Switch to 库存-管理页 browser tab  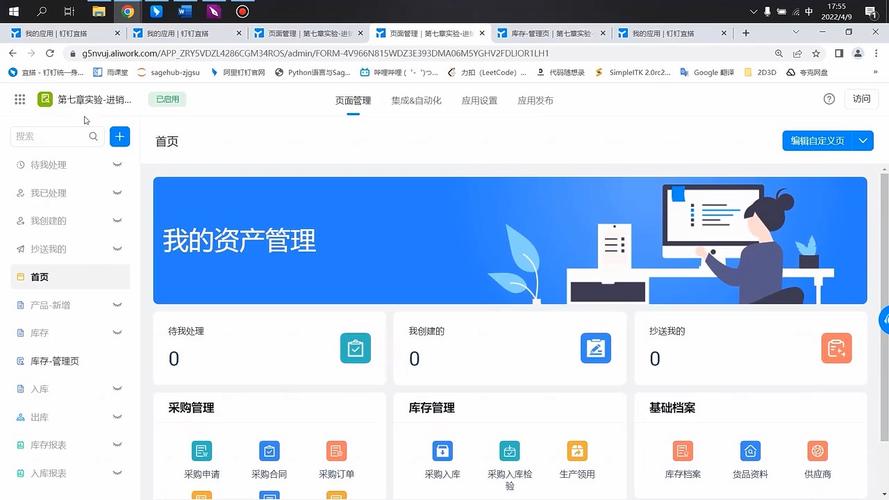tap(551, 33)
